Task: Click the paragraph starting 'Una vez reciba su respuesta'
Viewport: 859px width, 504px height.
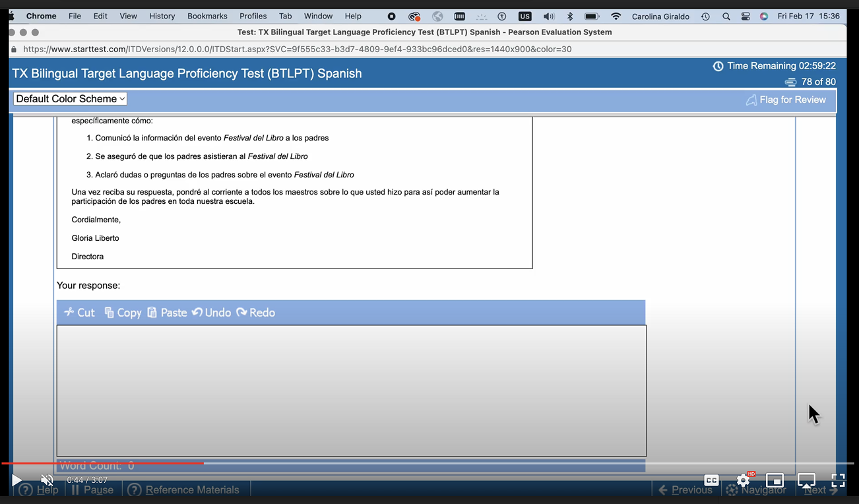Action: [285, 197]
